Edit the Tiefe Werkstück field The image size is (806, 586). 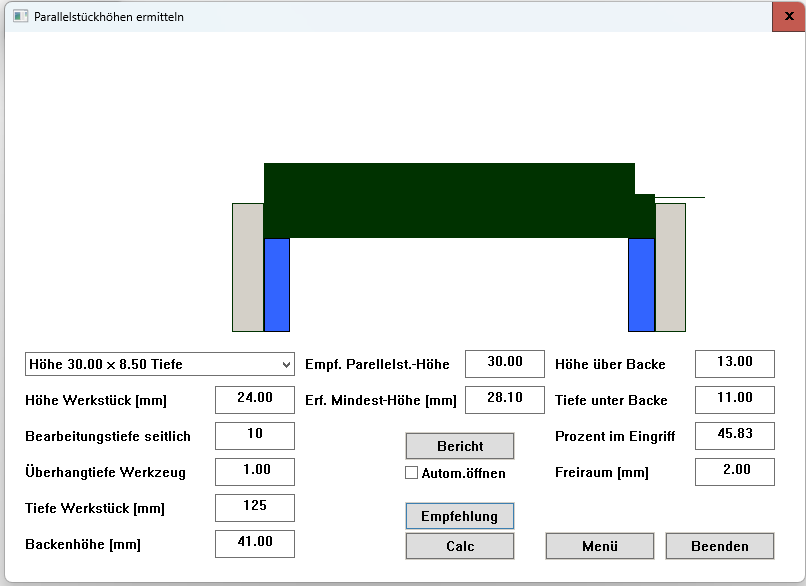[254, 508]
